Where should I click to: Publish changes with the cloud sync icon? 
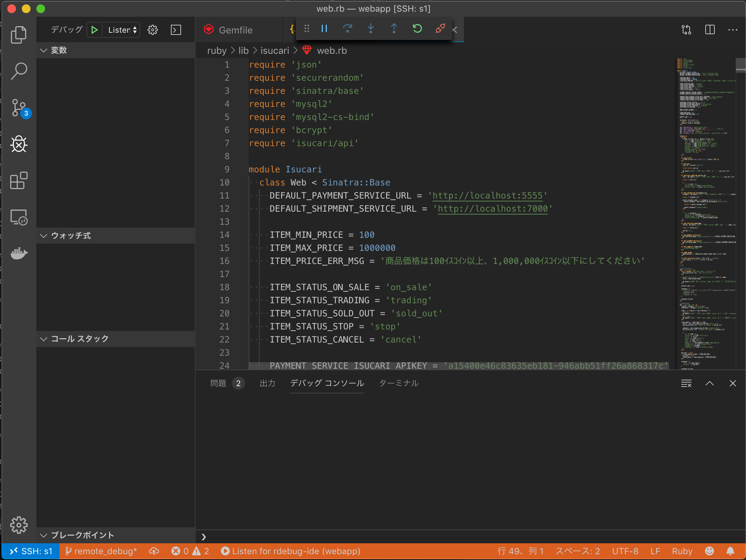tap(154, 551)
